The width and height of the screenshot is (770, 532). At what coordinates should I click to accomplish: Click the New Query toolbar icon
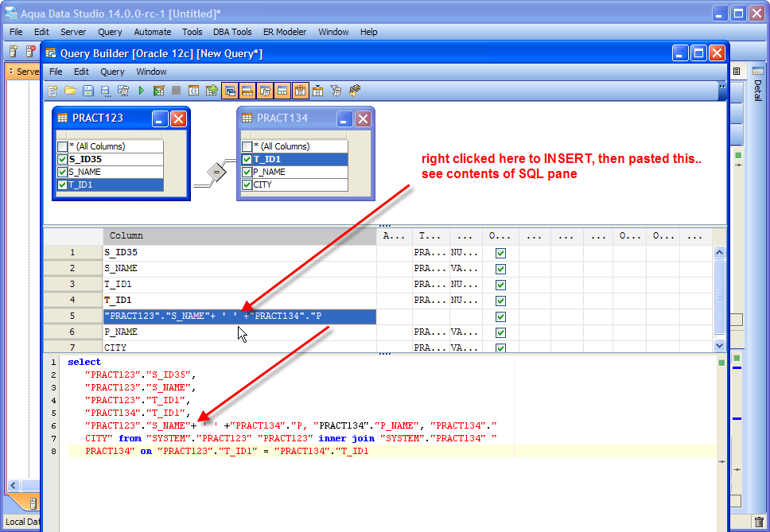(53, 91)
